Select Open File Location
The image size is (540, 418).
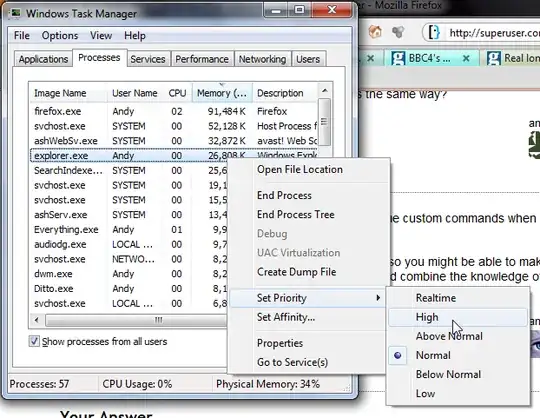pyautogui.click(x=308, y=169)
